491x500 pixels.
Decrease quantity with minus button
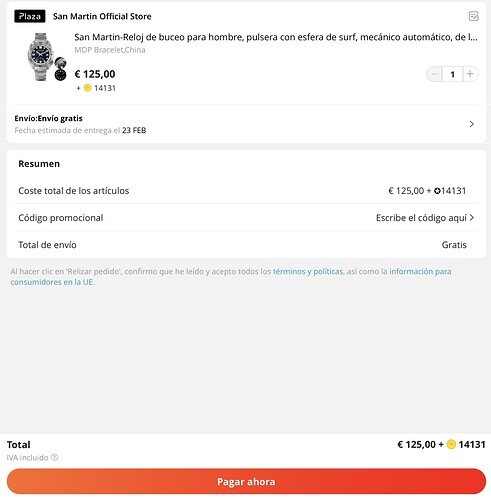pos(434,74)
